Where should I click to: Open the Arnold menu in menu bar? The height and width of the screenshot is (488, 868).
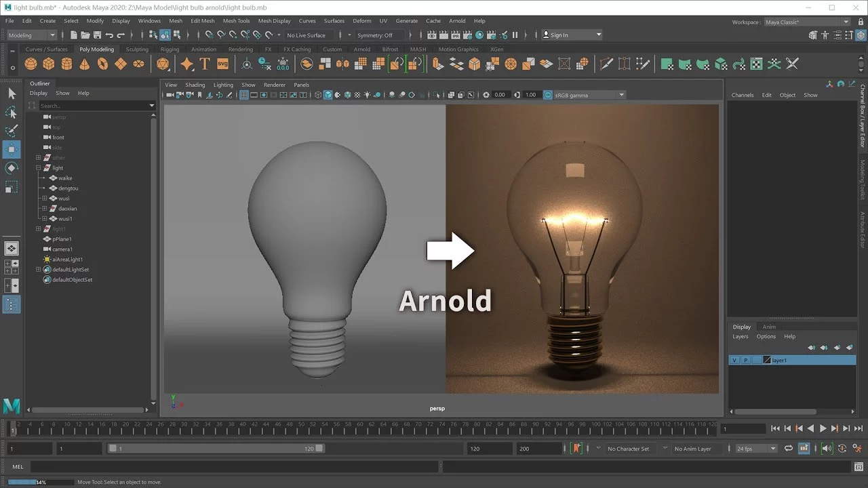457,21
